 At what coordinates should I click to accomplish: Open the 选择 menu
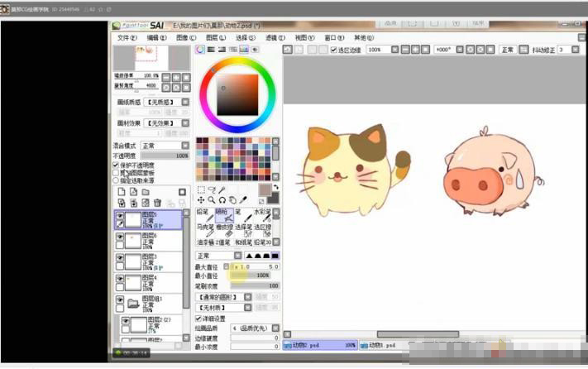click(246, 38)
